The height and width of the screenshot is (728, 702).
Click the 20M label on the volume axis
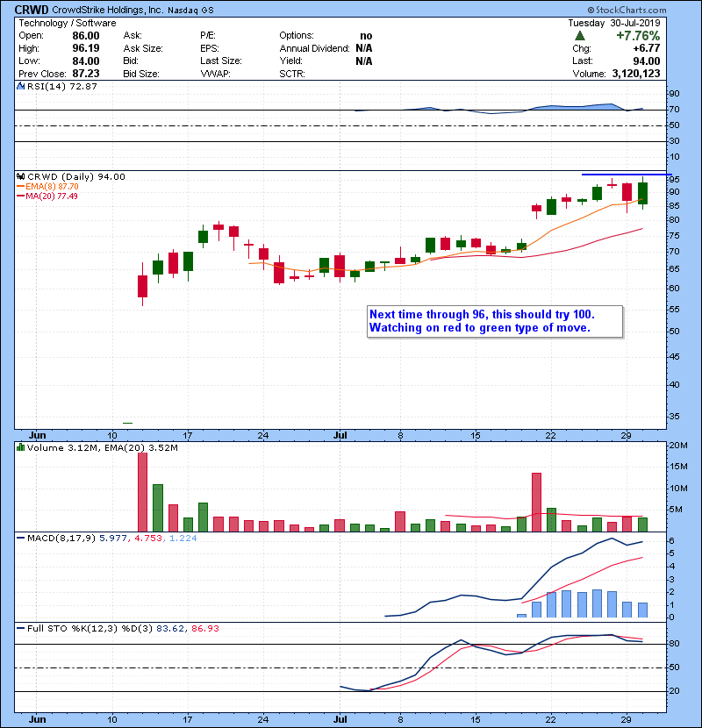[x=677, y=446]
